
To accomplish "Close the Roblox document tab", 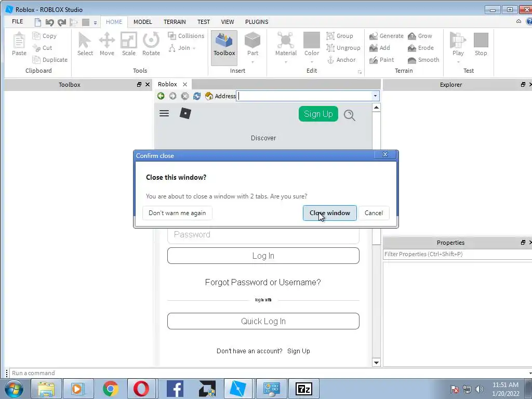I will 185,85.
